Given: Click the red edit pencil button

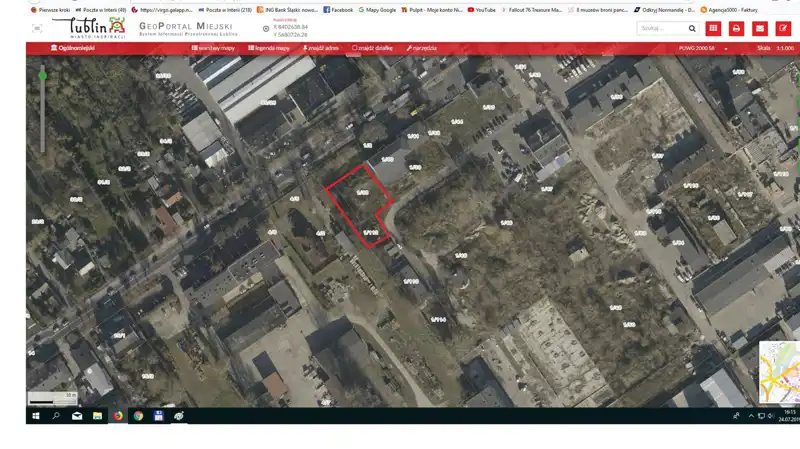Looking at the screenshot, I should (x=783, y=29).
